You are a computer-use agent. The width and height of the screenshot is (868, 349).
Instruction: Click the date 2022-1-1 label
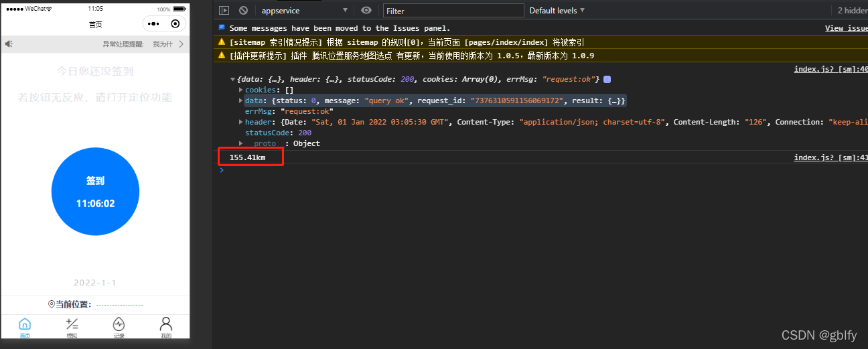point(95,283)
